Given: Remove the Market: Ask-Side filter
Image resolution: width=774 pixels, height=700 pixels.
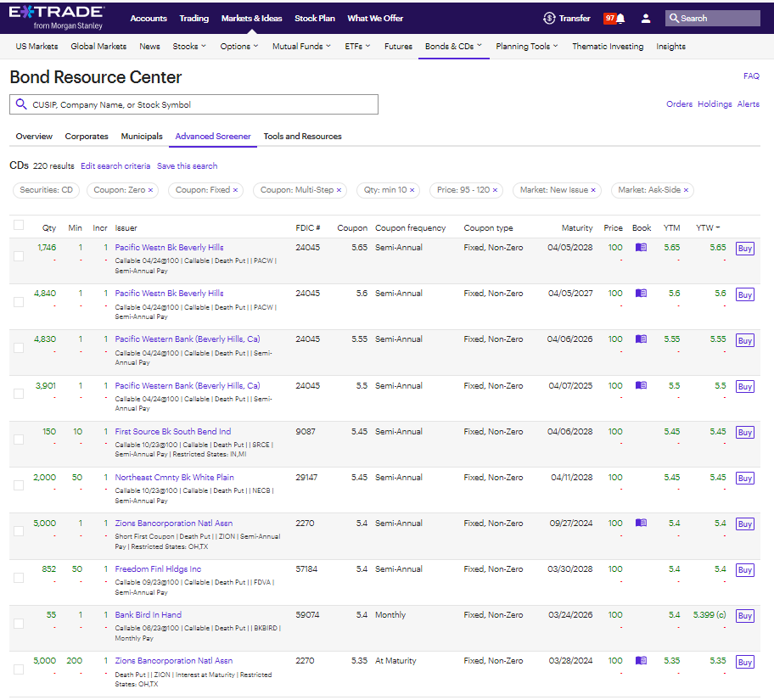Looking at the screenshot, I should click(x=686, y=190).
